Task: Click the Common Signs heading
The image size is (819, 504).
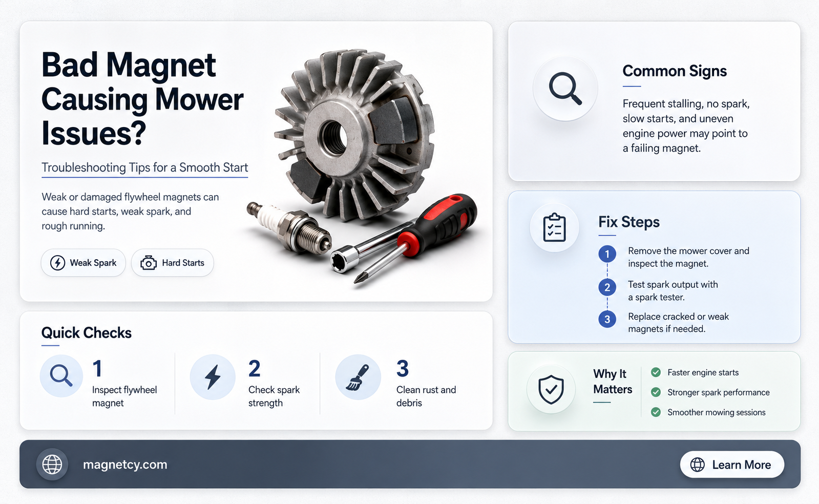Action: 675,71
